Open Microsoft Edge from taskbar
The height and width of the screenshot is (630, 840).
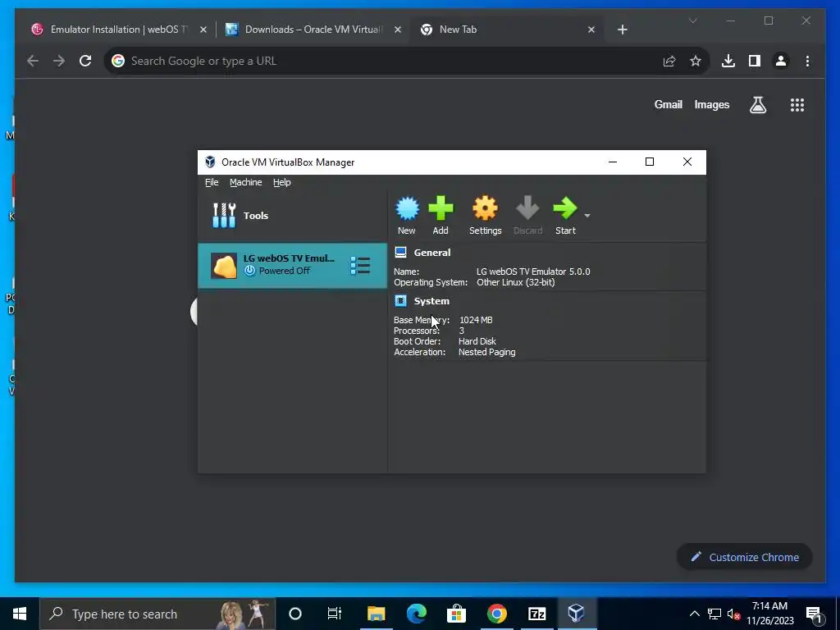click(x=416, y=614)
